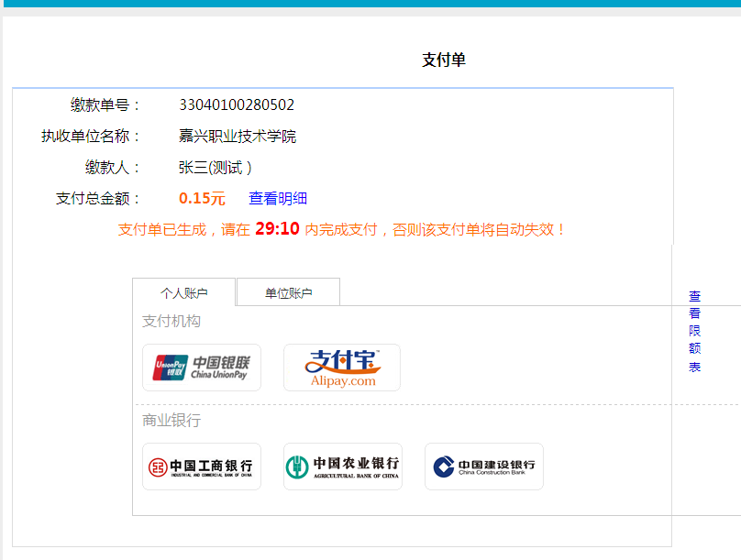Click the 商业银行 section heading

[x=171, y=420]
